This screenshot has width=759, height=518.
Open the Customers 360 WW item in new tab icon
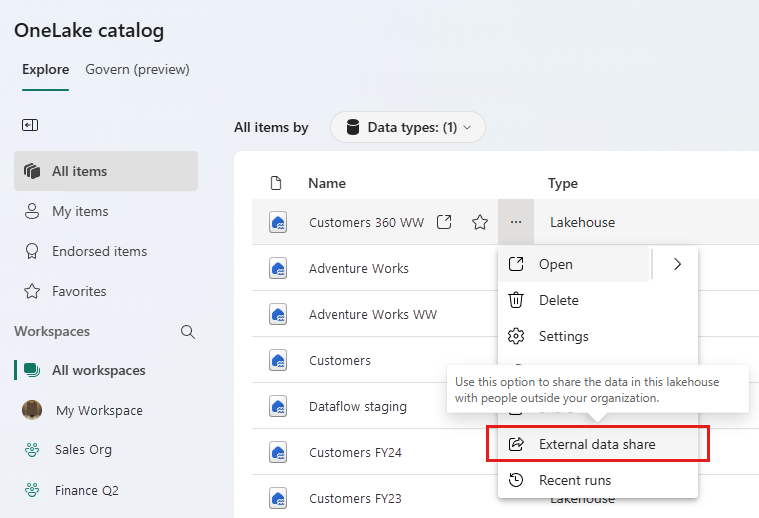[444, 222]
